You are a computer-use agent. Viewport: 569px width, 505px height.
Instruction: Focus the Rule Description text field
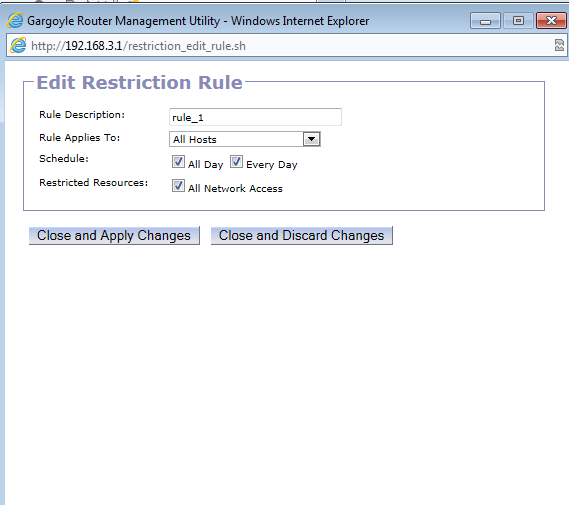pyautogui.click(x=255, y=117)
